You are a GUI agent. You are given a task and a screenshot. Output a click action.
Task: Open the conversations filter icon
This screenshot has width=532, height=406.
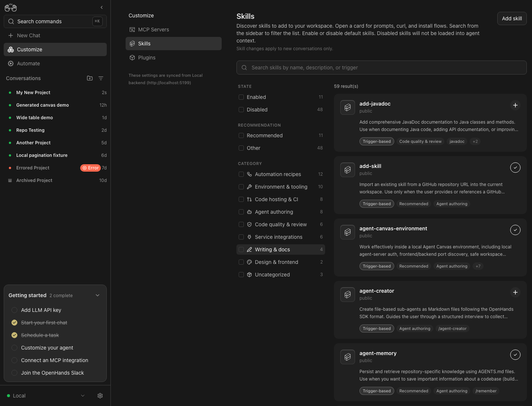click(101, 78)
